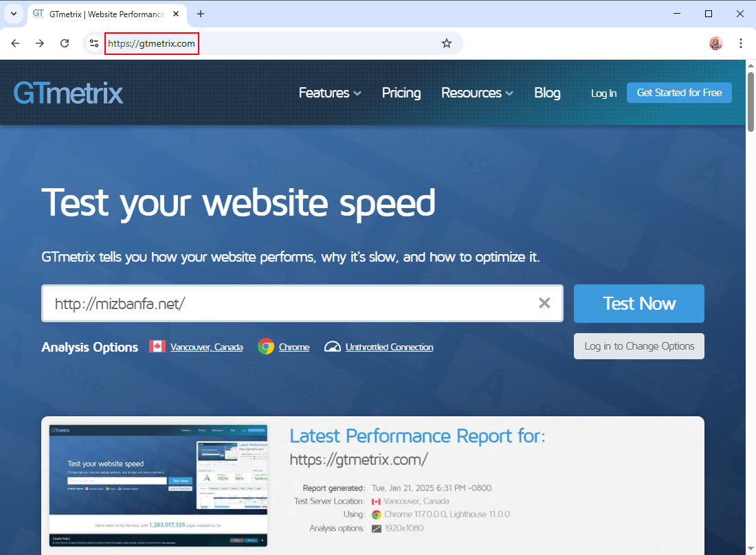Viewport: 756px width, 555px height.
Task: Click the Latest Performance Report for heading
Action: (417, 436)
